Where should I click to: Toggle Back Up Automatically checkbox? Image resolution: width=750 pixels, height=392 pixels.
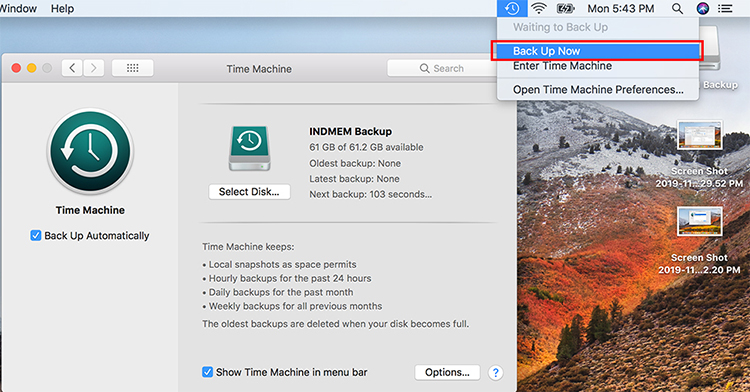pyautogui.click(x=35, y=235)
